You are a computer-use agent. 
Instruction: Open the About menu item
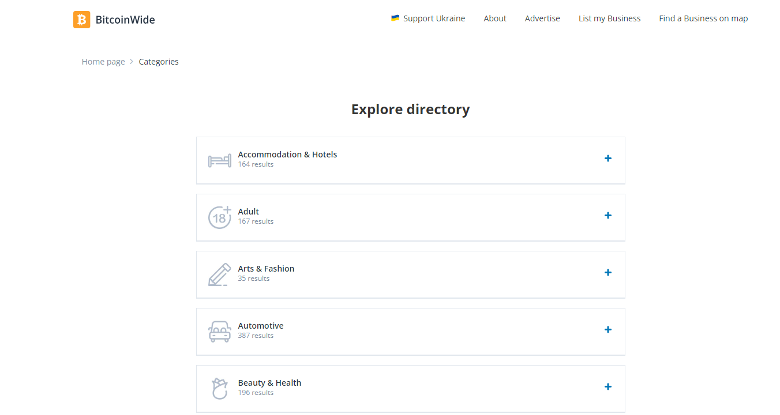point(494,19)
